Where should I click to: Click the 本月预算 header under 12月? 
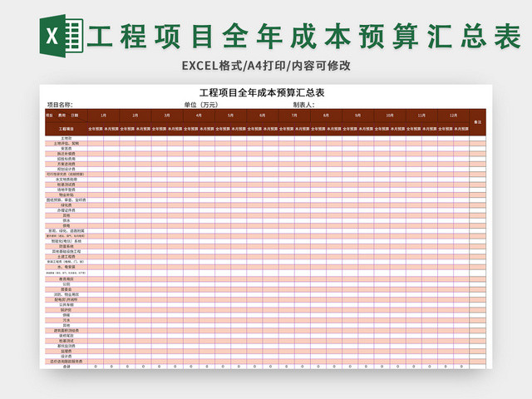click(x=461, y=129)
